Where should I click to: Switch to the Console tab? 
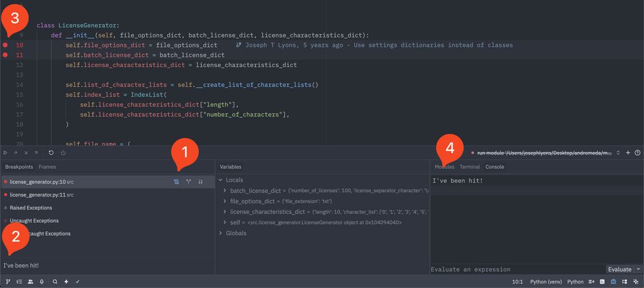pos(495,167)
